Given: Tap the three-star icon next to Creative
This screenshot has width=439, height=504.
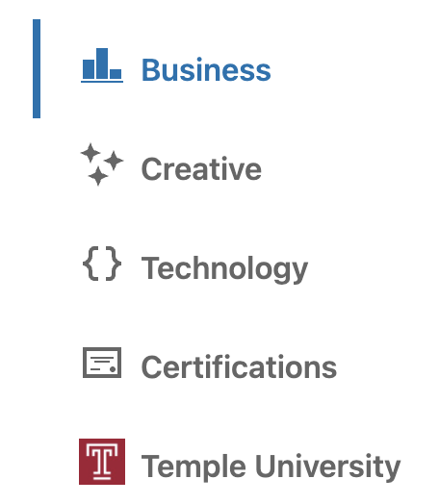Looking at the screenshot, I should [102, 164].
